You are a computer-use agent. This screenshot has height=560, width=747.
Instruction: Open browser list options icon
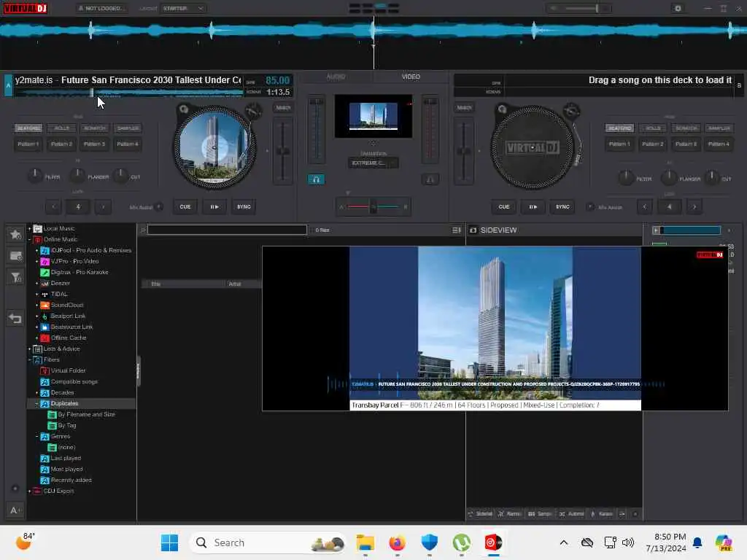(457, 230)
